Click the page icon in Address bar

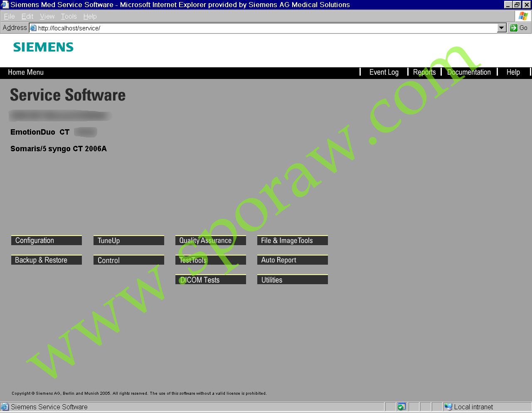point(33,28)
